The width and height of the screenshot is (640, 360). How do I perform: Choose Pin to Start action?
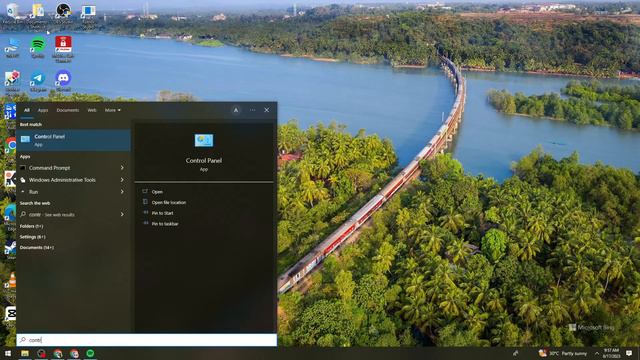[162, 213]
